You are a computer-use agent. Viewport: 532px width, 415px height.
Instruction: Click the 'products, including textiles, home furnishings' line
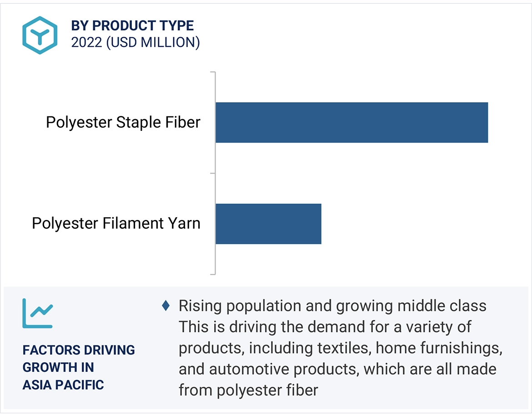pos(340,348)
